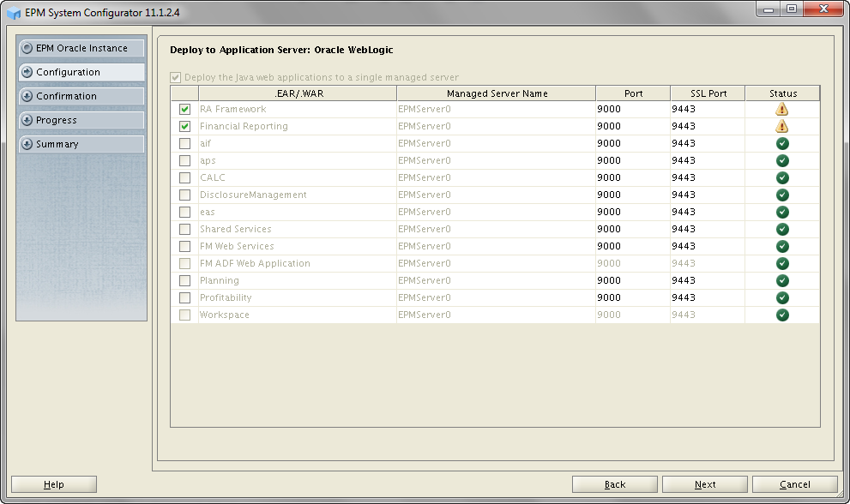Click the green check status for Profitability
This screenshot has height=504, width=850.
pos(782,298)
